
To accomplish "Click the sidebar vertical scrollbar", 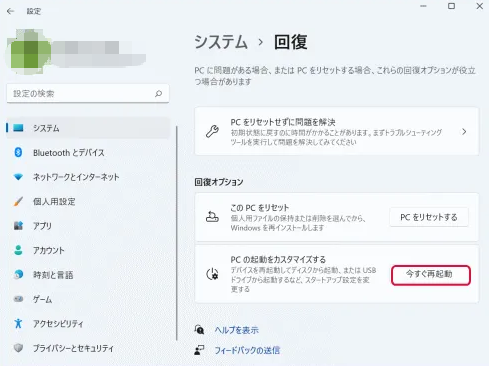I will tap(177, 233).
